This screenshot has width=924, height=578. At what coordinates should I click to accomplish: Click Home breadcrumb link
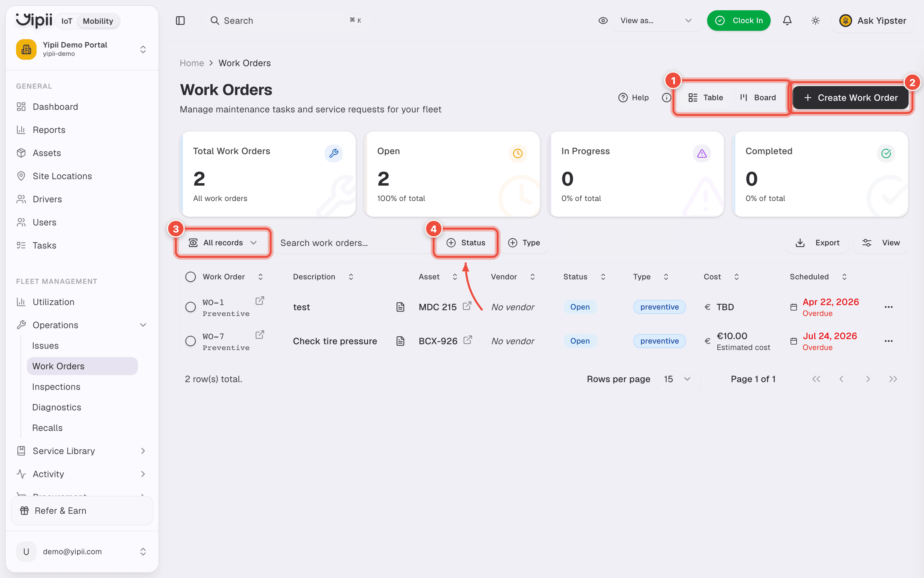pyautogui.click(x=192, y=63)
